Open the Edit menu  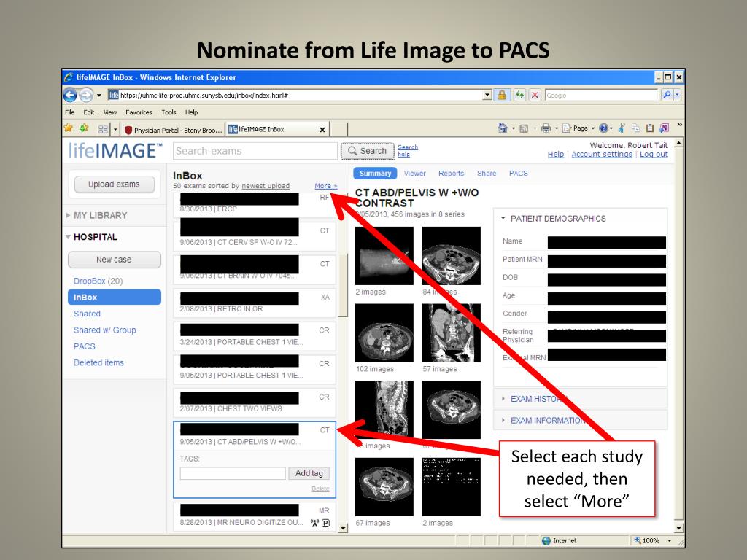pyautogui.click(x=88, y=112)
